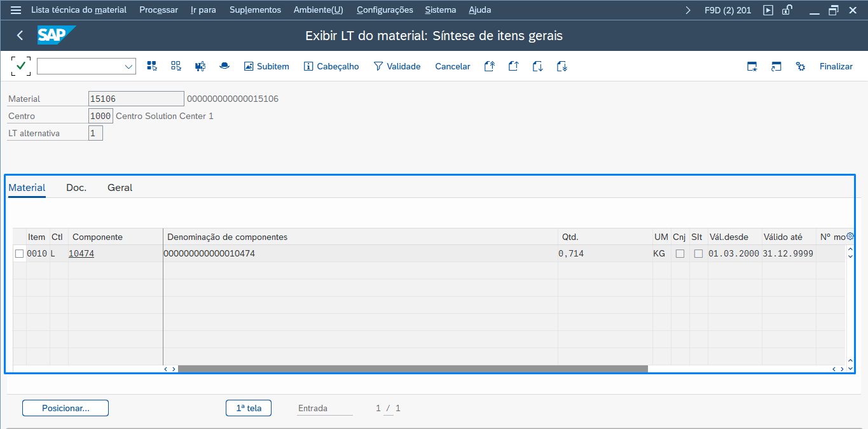Click the description cell 000000000000010474
Screen dimensions: 868x429
click(361, 253)
